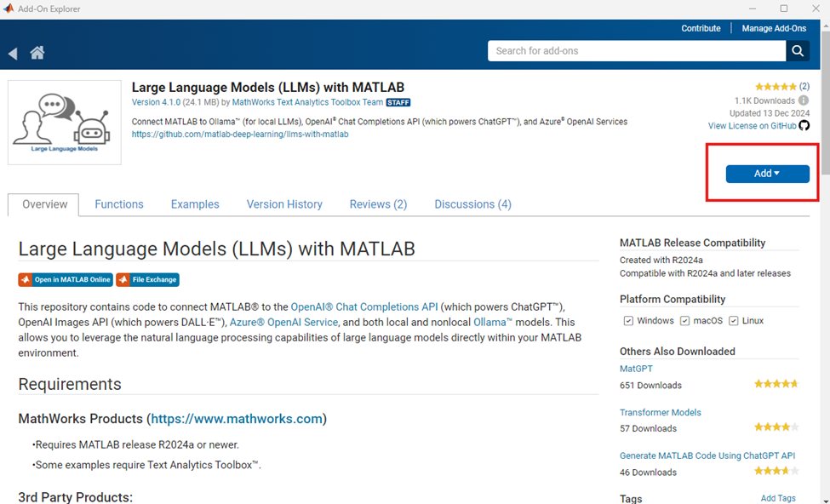Open the Version History tab
830x504 pixels.
284,204
